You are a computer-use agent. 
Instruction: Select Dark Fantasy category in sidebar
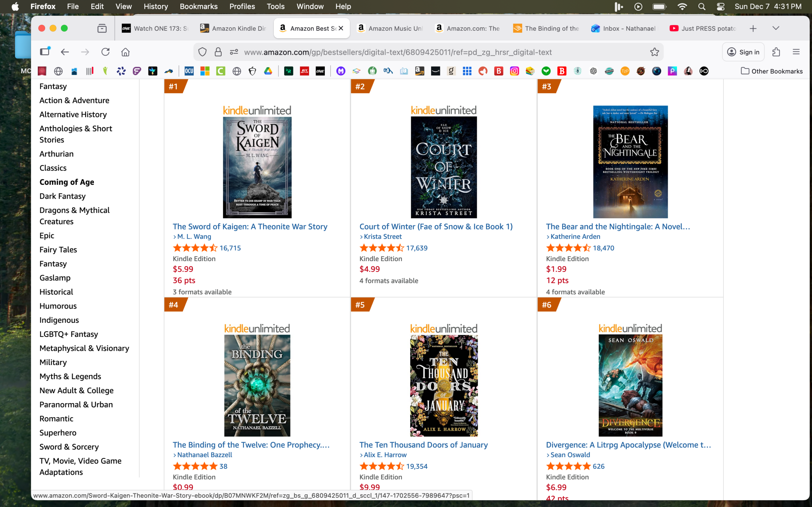[62, 196]
